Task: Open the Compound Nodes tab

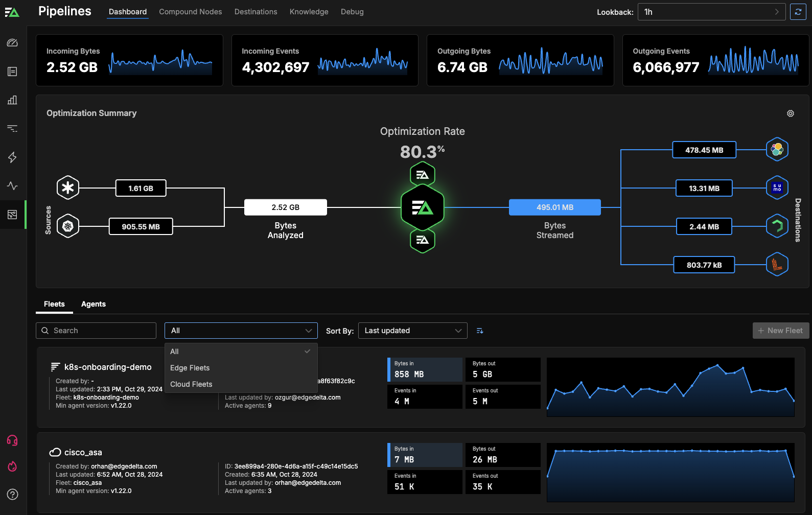Action: (x=190, y=12)
